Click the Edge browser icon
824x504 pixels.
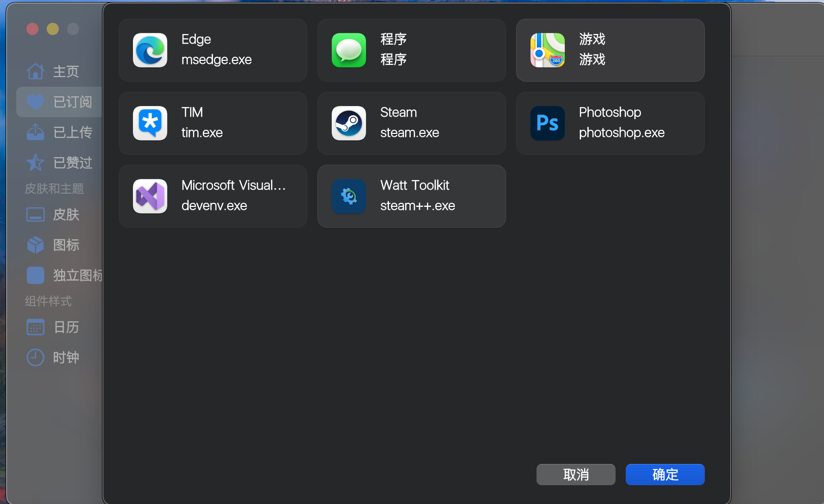point(150,50)
